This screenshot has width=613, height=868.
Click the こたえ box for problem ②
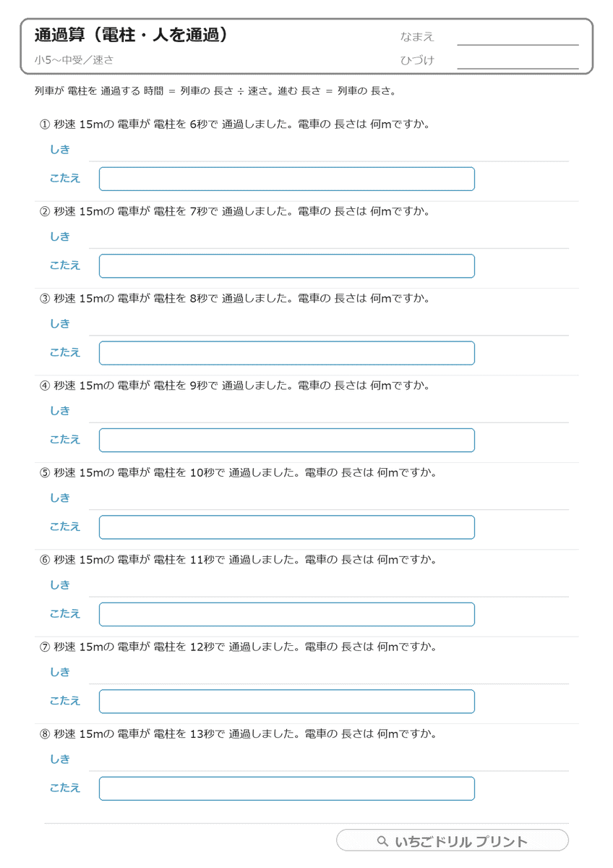(x=287, y=266)
